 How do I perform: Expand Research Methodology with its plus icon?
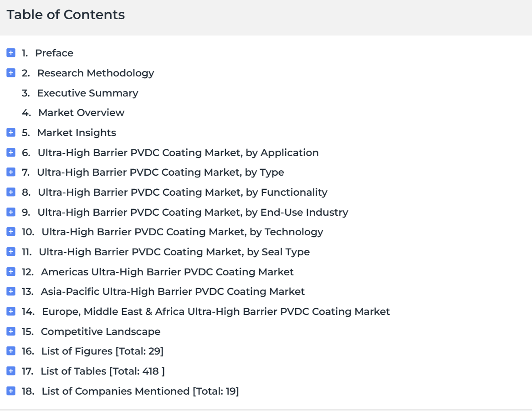pos(11,73)
